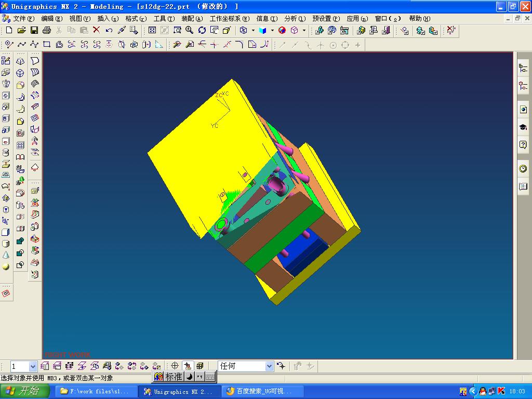Open the work layer dropdown
The image size is (532, 399).
click(x=33, y=366)
